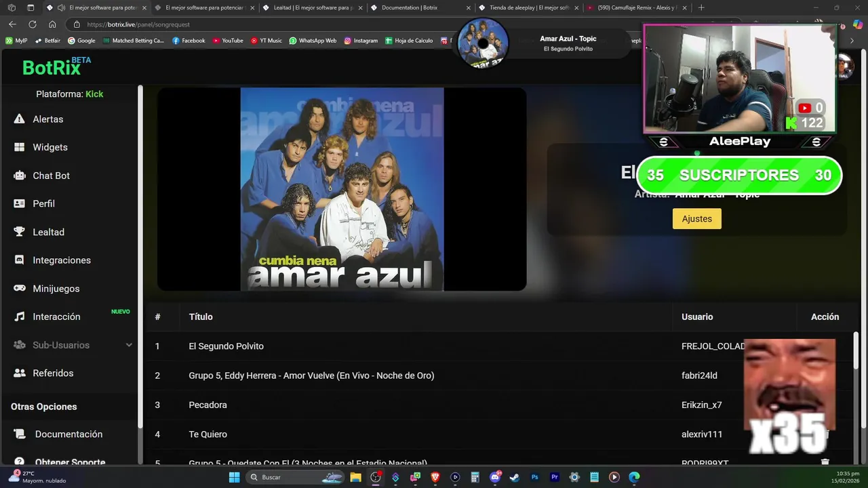
Task: Open the Minijuegos gamepad icon
Action: 20,288
